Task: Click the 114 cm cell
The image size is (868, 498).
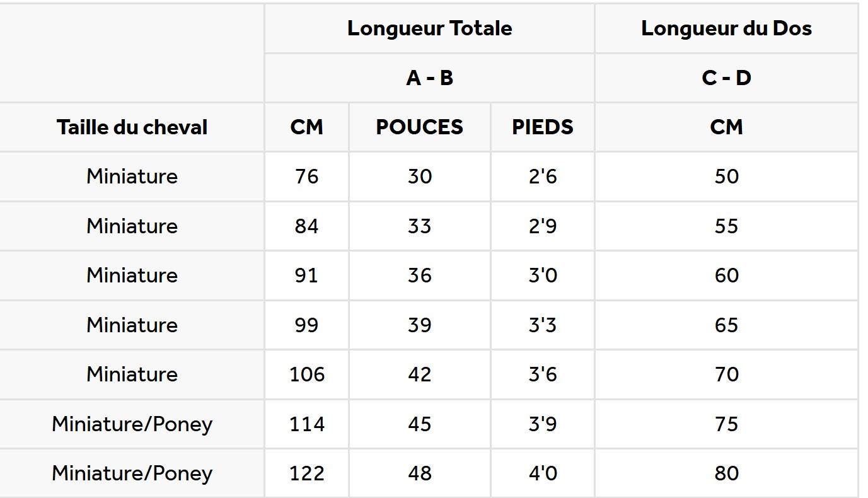Action: click(x=306, y=424)
